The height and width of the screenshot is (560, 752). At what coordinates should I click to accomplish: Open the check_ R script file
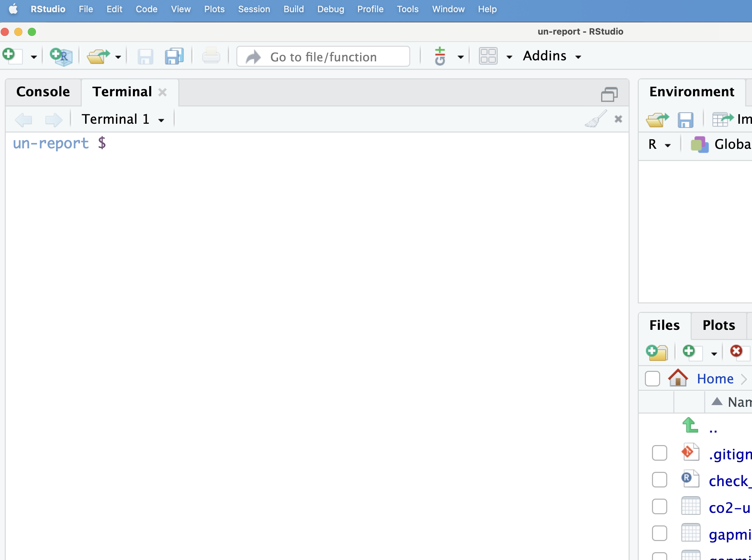pos(730,481)
